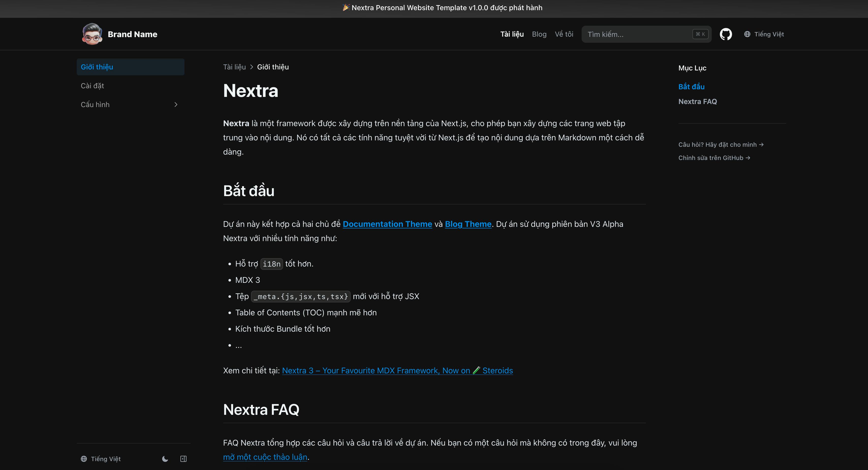Click the Table of Contents (TOC) list item
The image size is (868, 470).
click(x=306, y=313)
